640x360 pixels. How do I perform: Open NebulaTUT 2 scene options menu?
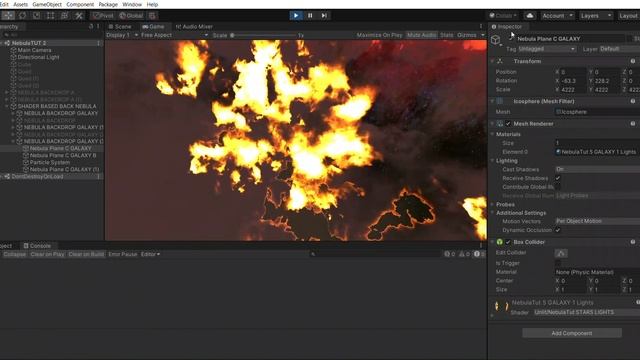[98, 43]
